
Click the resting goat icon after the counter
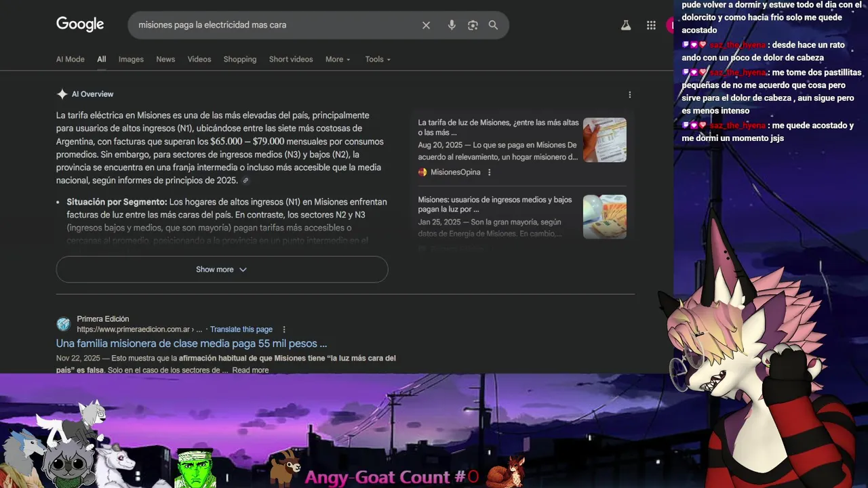click(507, 472)
